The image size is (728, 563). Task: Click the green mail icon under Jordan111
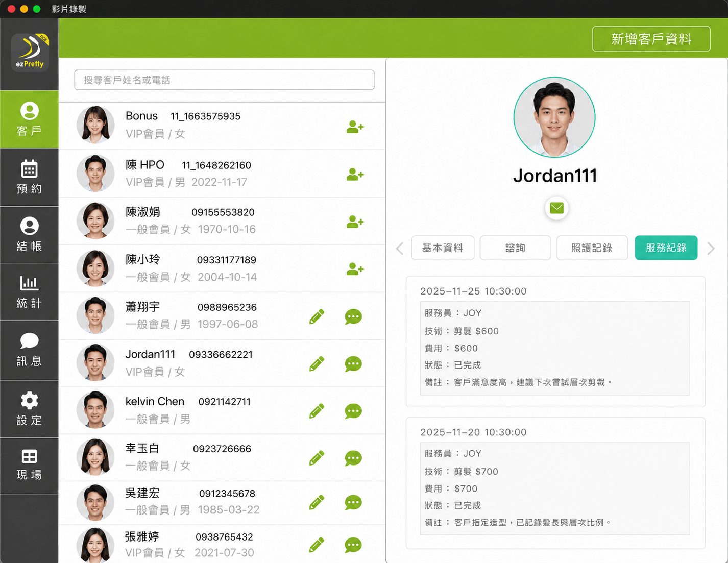coord(556,208)
